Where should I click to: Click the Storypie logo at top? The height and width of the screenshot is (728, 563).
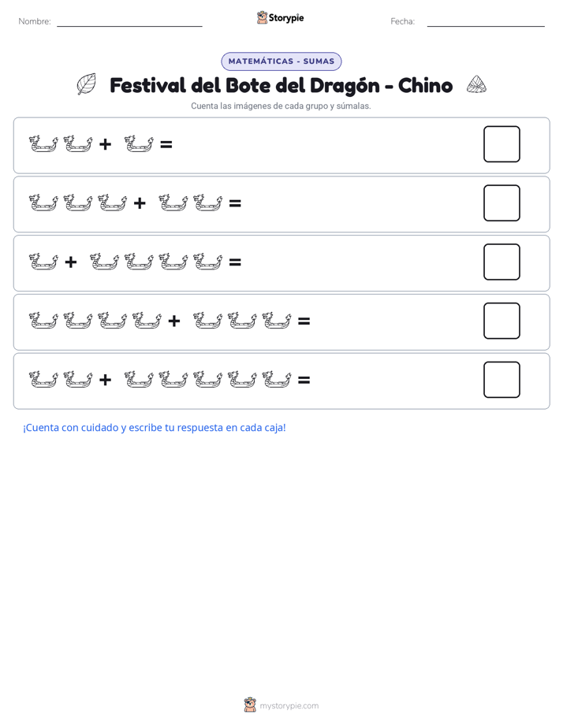[280, 18]
